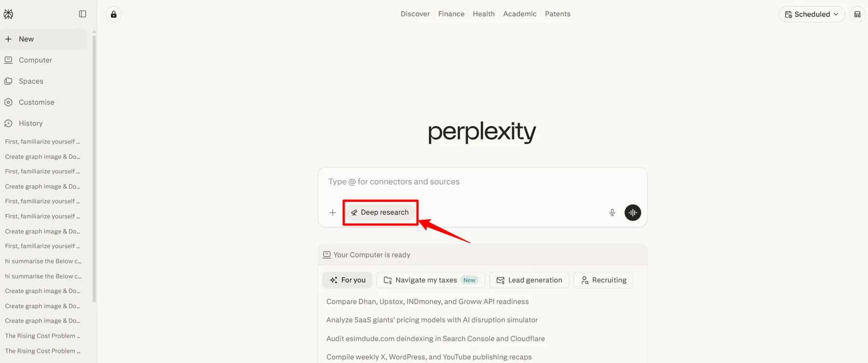Viewport: 868px width, 363px height.
Task: Open the Perplexity logo icon in sidebar
Action: (8, 14)
